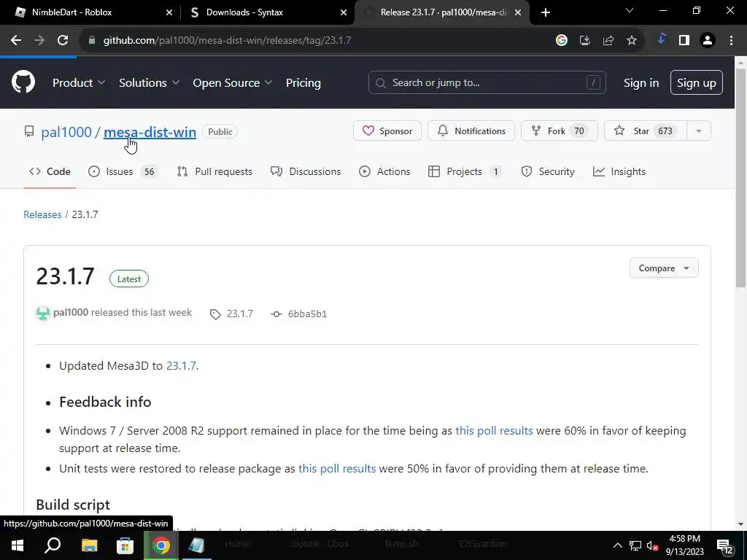Click the tag icon beside 23.1.7
The height and width of the screenshot is (560, 747).
[x=215, y=314]
